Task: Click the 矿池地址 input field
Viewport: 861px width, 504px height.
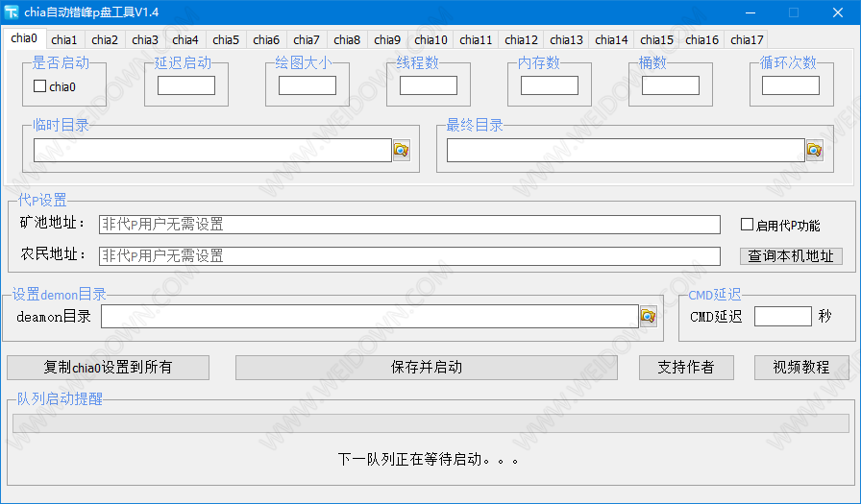Action: [409, 225]
